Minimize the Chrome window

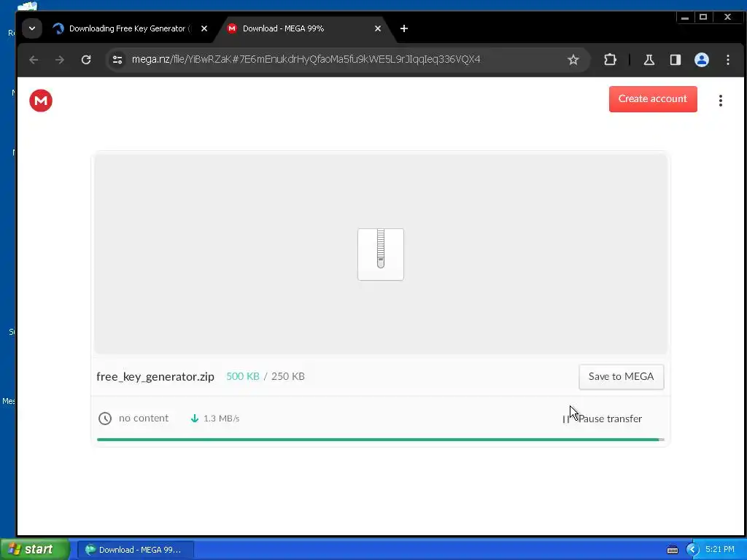(684, 17)
